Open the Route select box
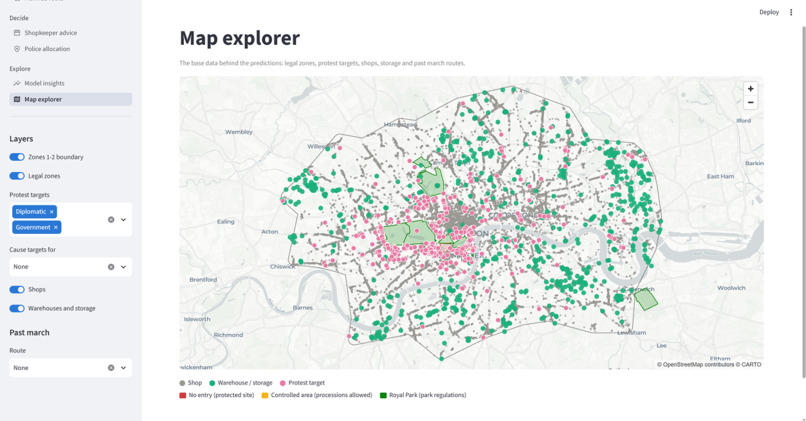 click(70, 368)
